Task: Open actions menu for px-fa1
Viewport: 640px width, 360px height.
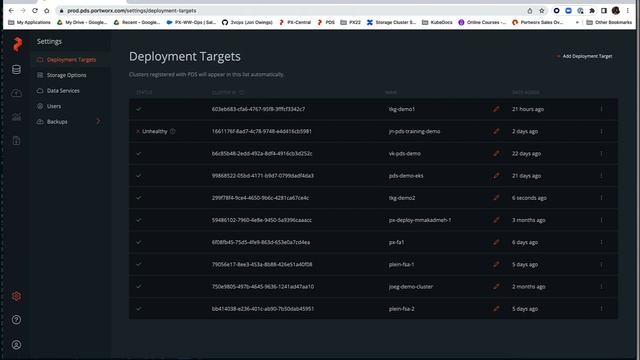Action: (x=601, y=242)
